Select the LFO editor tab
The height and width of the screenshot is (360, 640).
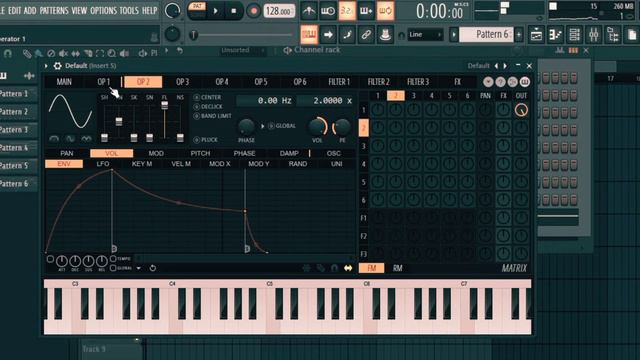coord(103,164)
